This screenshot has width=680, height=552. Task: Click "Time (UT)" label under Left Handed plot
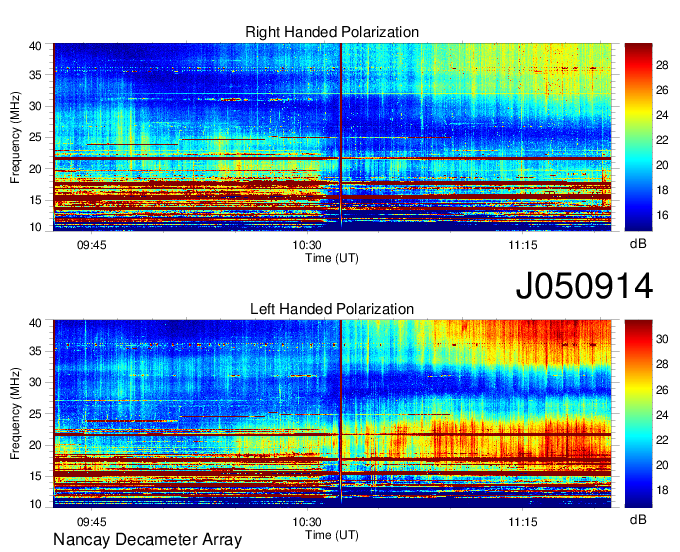point(332,535)
